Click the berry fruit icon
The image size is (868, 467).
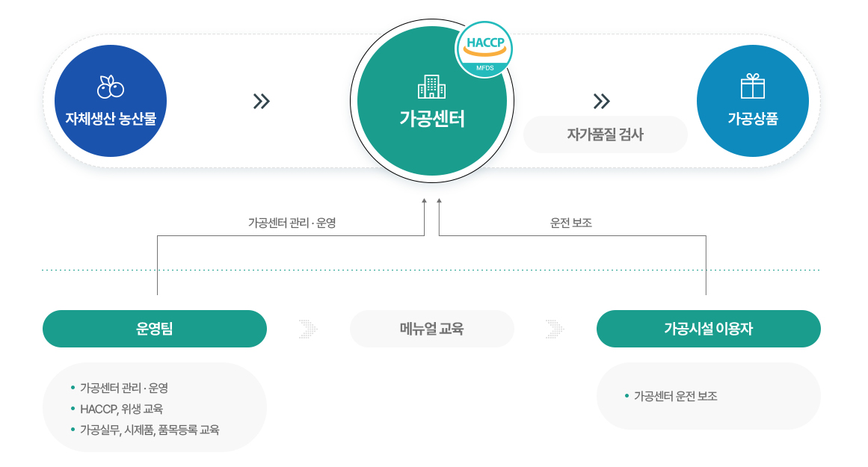coord(111,87)
